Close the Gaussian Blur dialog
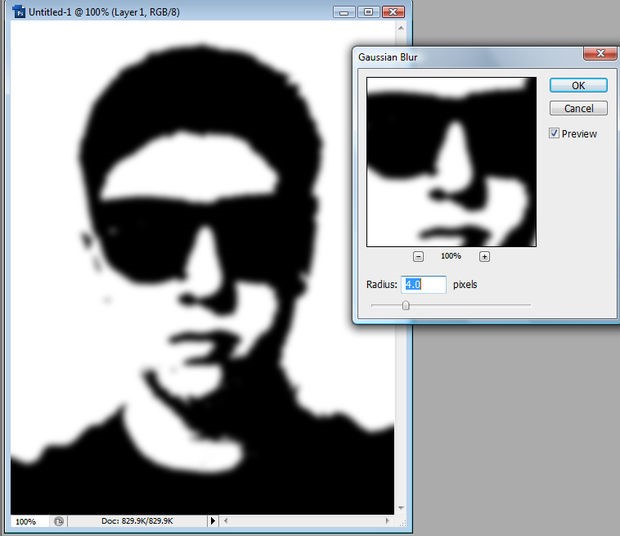Viewport: 620px width, 536px height. 600,53
